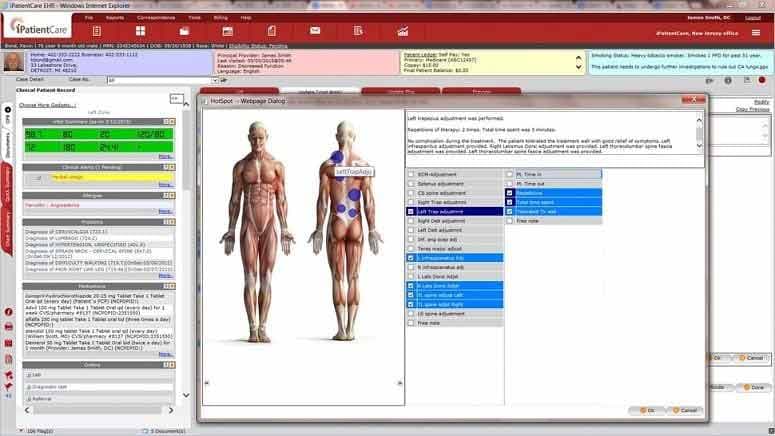Click the patient photo thumbnail

(13, 61)
